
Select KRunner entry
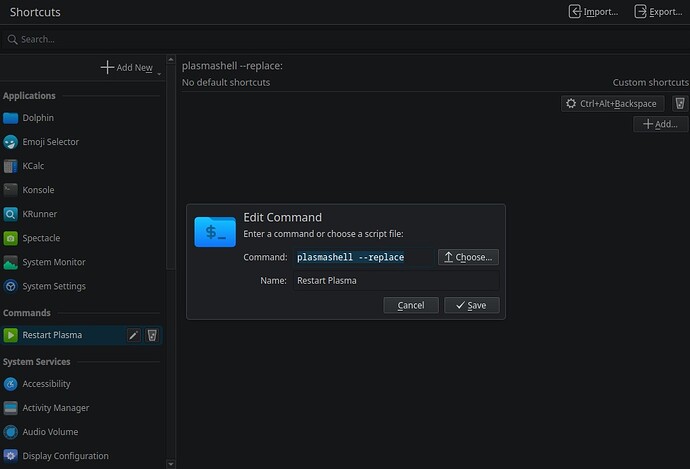pos(82,214)
